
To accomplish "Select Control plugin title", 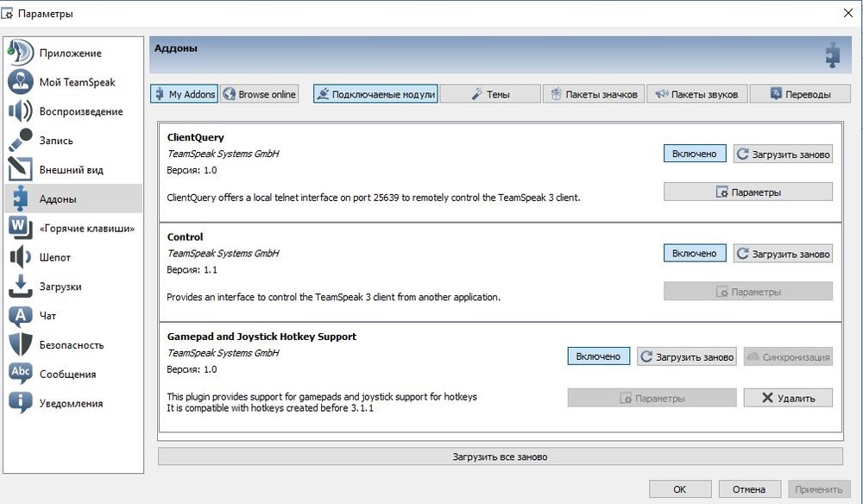I will [185, 237].
